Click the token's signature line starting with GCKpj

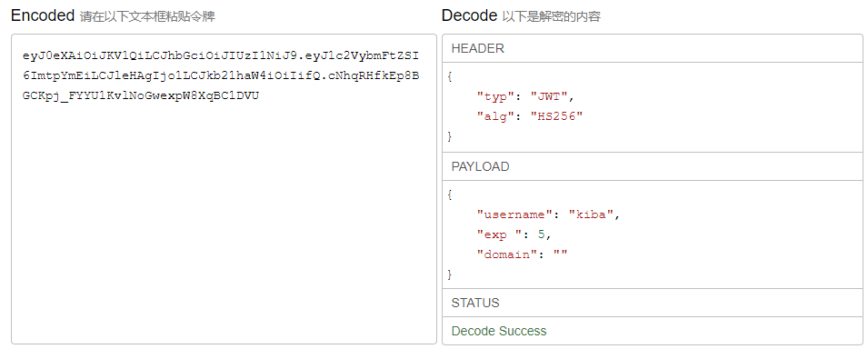click(141, 95)
